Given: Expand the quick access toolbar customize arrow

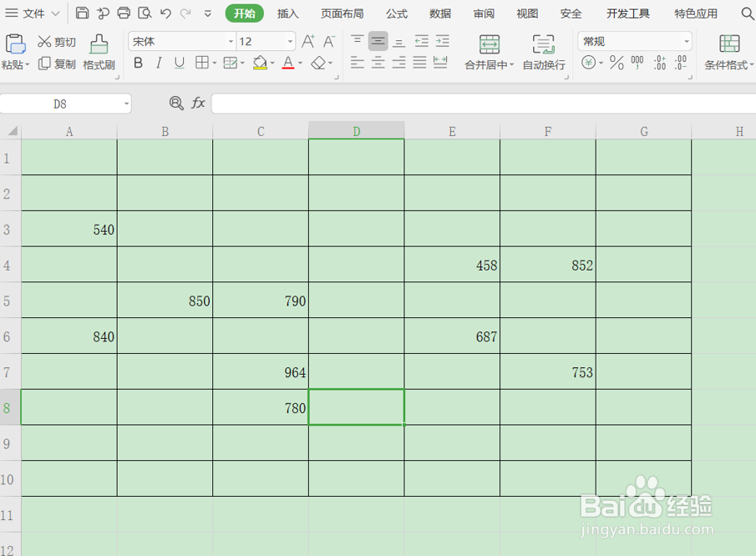Looking at the screenshot, I should click(x=208, y=13).
